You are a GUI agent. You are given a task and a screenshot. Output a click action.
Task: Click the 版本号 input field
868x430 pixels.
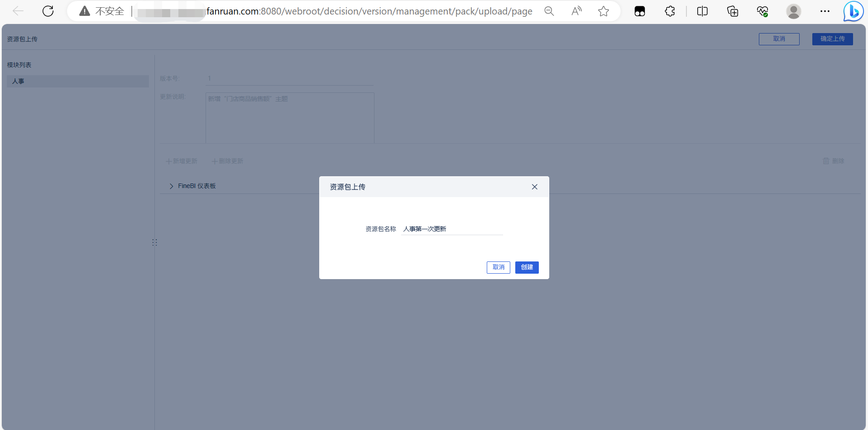pos(290,79)
